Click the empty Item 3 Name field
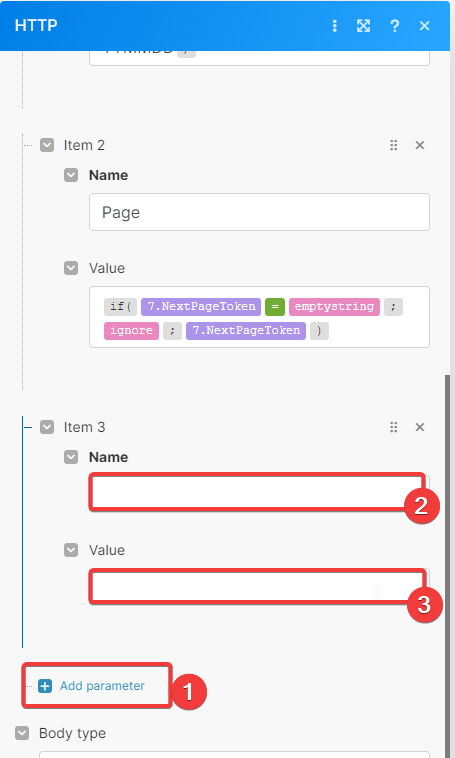The width and height of the screenshot is (455, 758). (259, 492)
